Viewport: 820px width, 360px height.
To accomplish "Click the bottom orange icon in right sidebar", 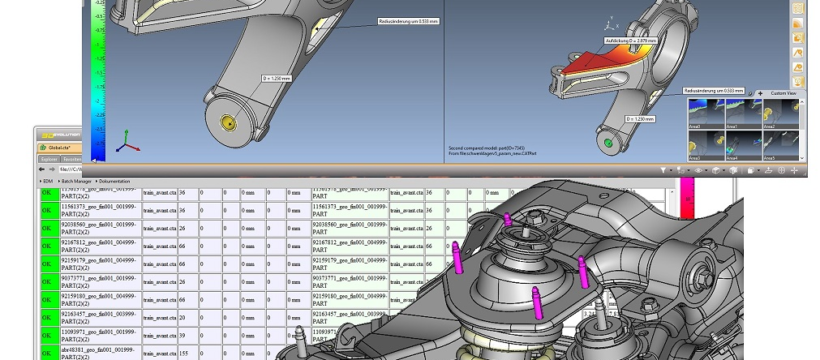I will [798, 82].
